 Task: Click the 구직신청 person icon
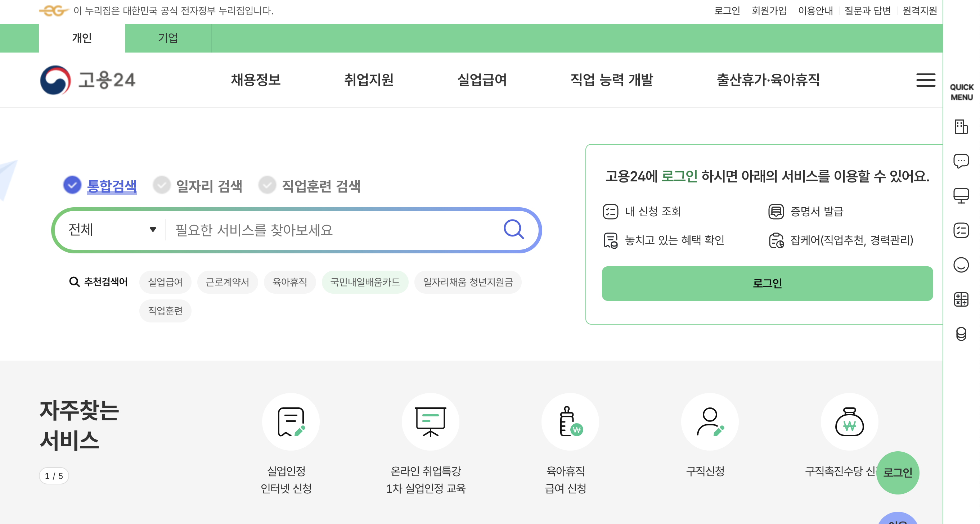pyautogui.click(x=709, y=422)
